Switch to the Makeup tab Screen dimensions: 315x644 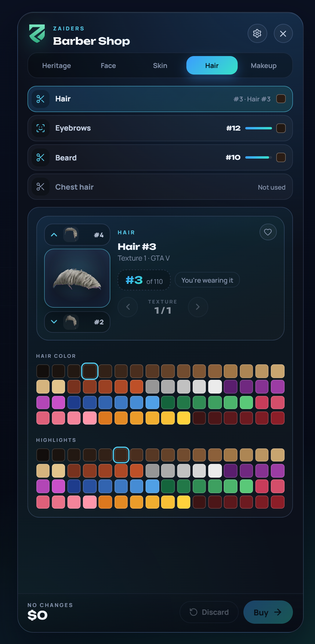[263, 66]
